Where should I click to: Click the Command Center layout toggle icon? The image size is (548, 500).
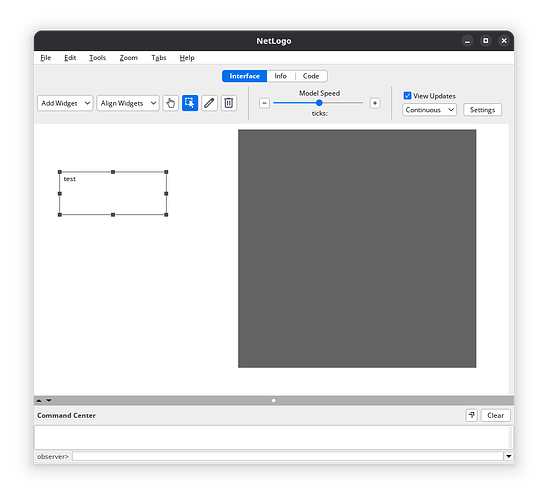[x=471, y=415]
